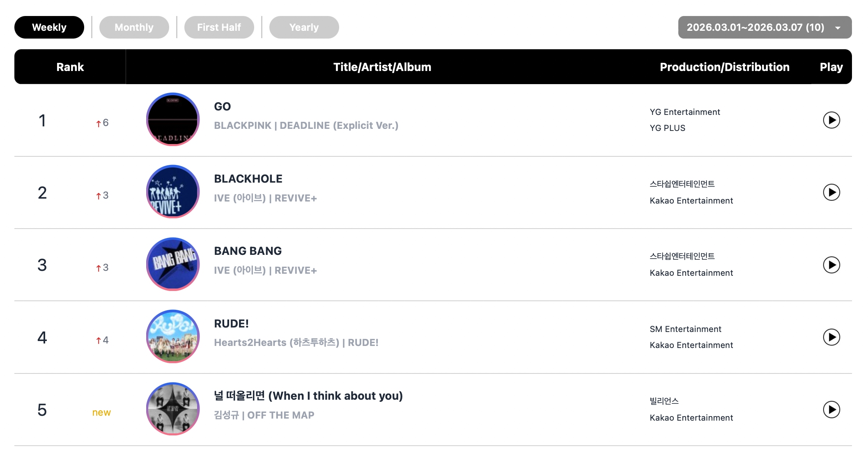
Task: Play the rank 5 song by 김성규
Action: (x=831, y=410)
